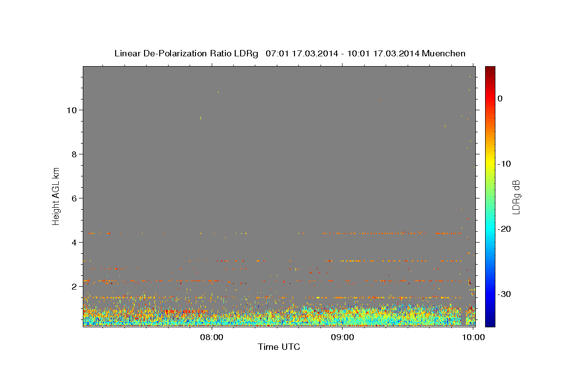
Task: Click the 'LDRg dB' colorbar label
Action: coord(516,196)
